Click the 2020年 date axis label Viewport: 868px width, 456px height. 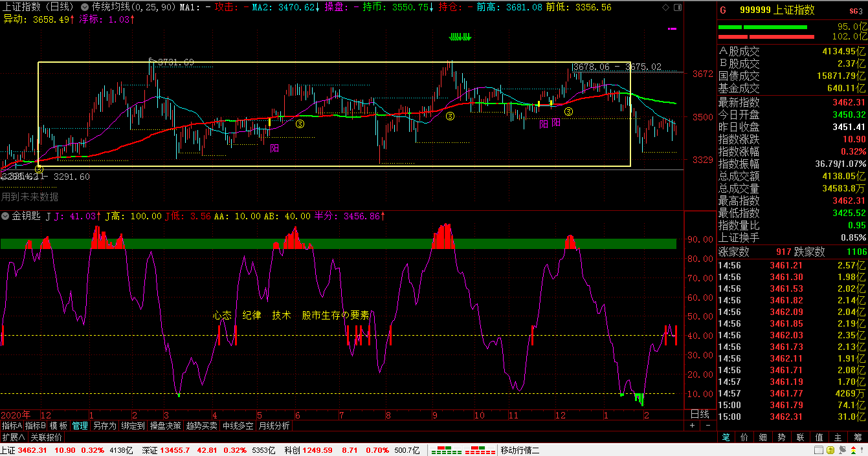pyautogui.click(x=16, y=414)
